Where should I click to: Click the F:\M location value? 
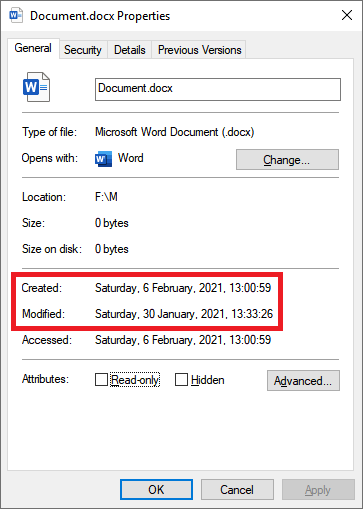coord(106,197)
